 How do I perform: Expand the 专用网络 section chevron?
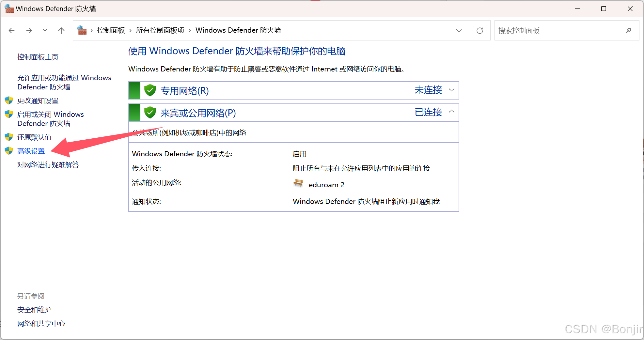[x=452, y=90]
